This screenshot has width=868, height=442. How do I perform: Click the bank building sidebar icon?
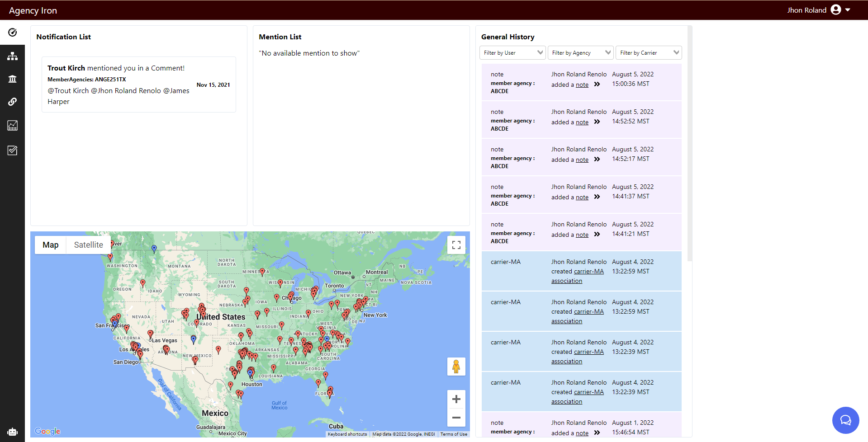pyautogui.click(x=12, y=79)
